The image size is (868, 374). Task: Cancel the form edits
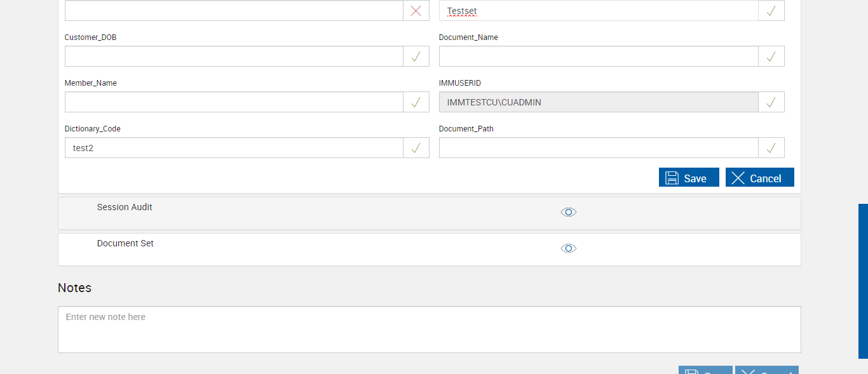click(759, 178)
